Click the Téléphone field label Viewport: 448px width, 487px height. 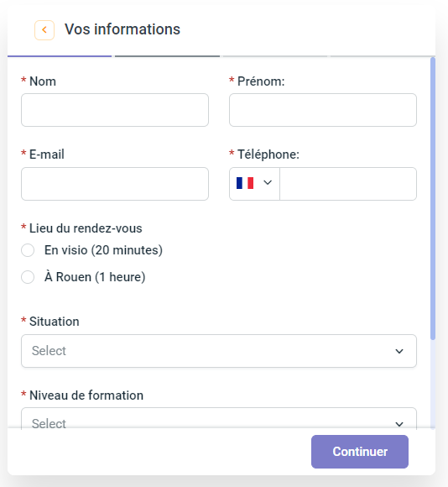(268, 154)
